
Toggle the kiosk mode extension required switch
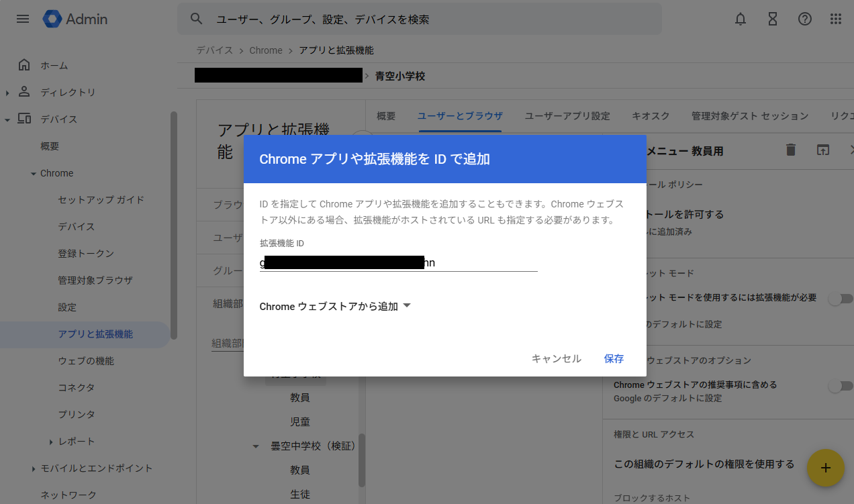coord(840,299)
